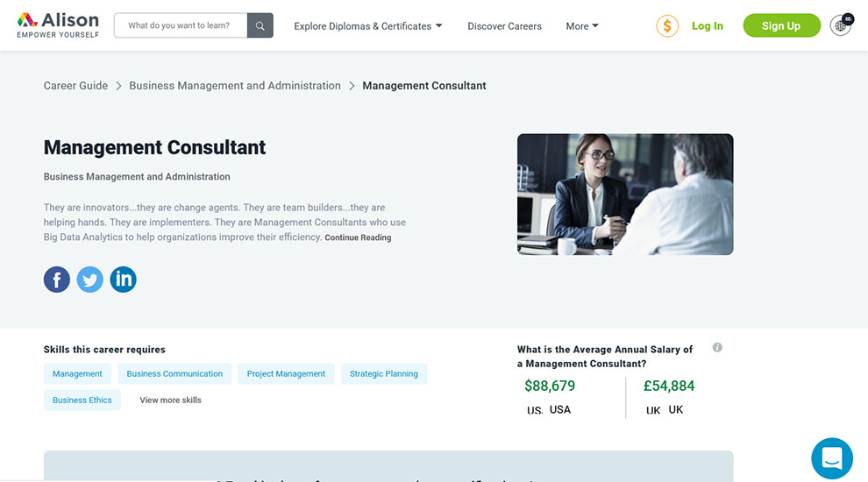Click Management Consultant breadcrumb text

pos(424,86)
